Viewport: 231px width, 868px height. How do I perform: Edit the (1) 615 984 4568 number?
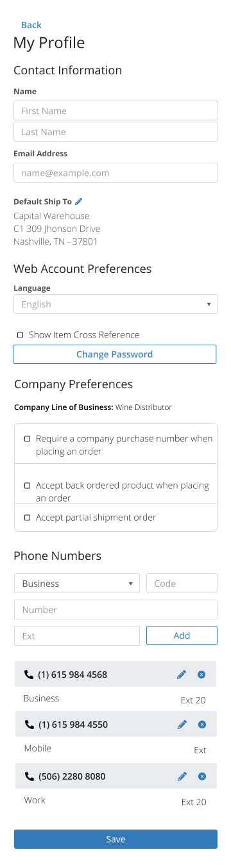point(182,675)
